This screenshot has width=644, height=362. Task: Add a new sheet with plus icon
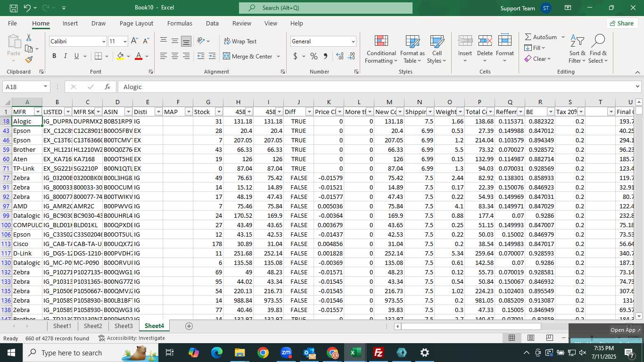click(189, 326)
